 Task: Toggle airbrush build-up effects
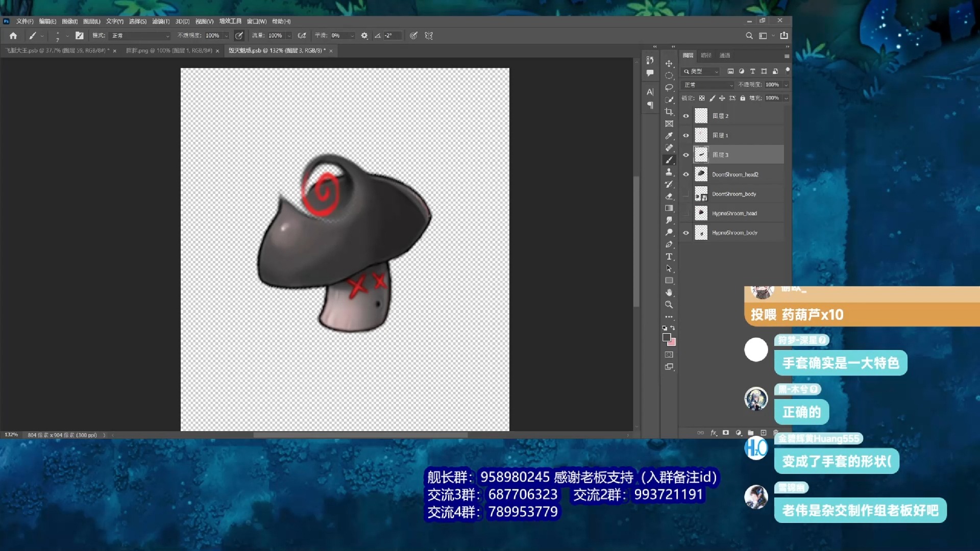click(x=302, y=36)
